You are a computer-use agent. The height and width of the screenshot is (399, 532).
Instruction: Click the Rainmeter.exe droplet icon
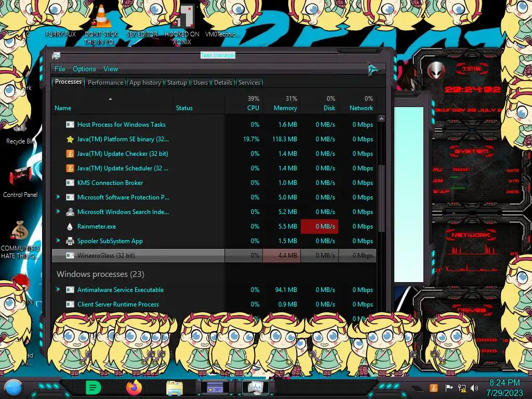point(70,227)
